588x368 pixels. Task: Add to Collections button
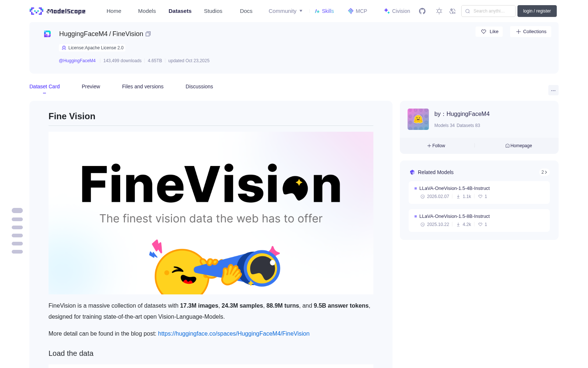pos(531,32)
